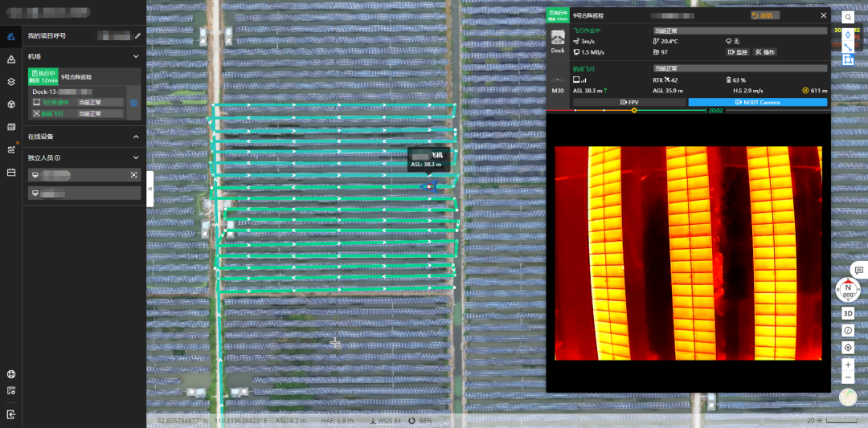868x428 pixels.
Task: Open the calendar task plan icon
Action: pyautogui.click(x=11, y=172)
